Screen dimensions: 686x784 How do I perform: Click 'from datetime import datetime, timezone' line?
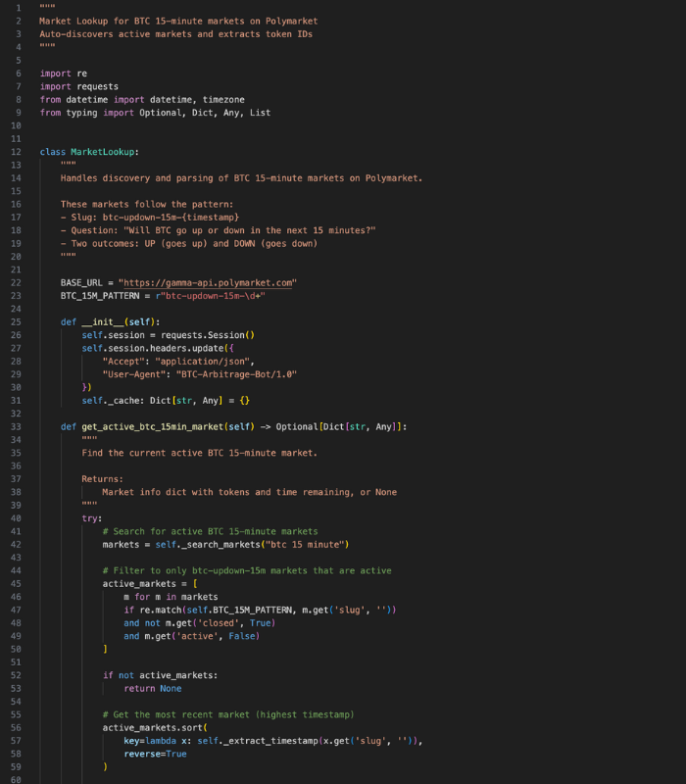(x=142, y=100)
